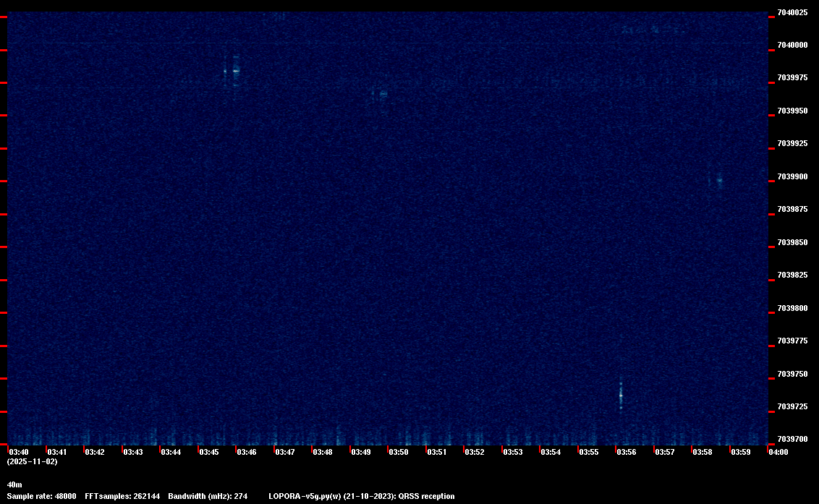Image resolution: width=819 pixels, height=504 pixels.
Task: Click the 03:51 time label
Action: pyautogui.click(x=437, y=452)
